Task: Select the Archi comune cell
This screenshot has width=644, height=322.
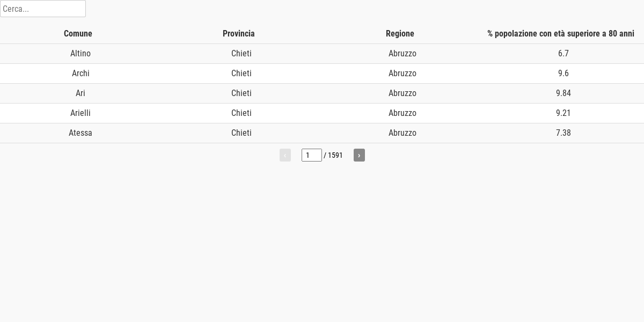Action: [80, 74]
